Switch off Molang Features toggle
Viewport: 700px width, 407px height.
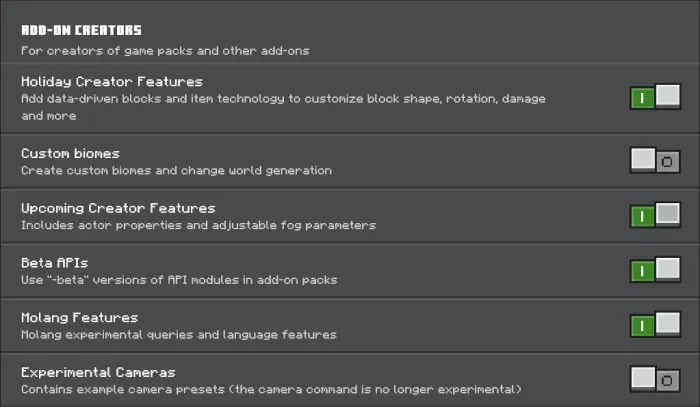[655, 324]
